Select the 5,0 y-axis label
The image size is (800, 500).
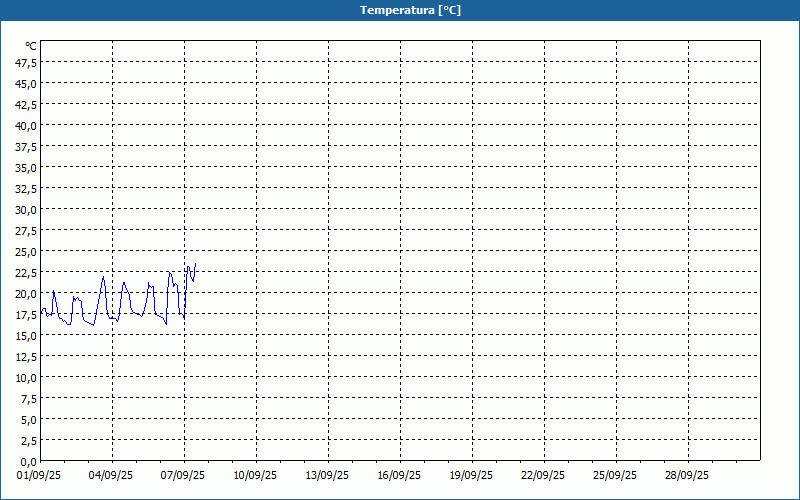(x=29, y=420)
